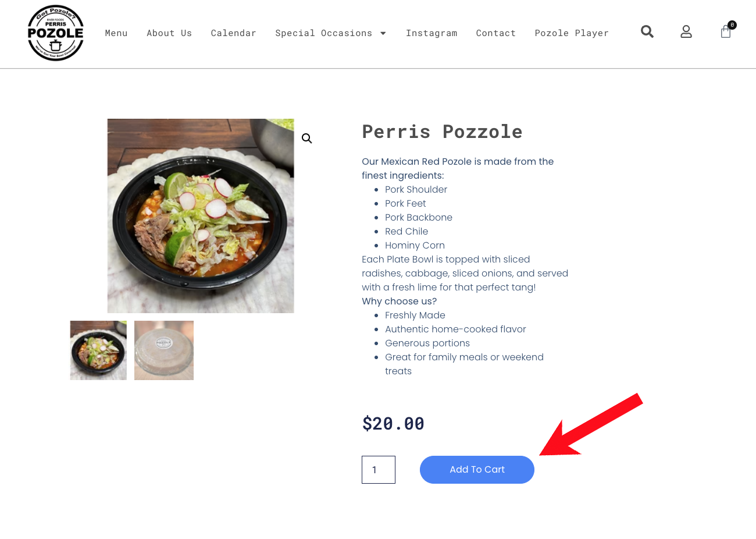Click the product image zoom magnifier
Image resolution: width=756 pixels, height=539 pixels.
(307, 139)
